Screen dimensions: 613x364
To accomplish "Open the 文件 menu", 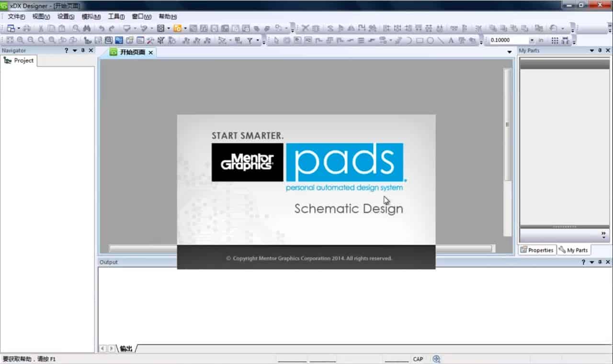I will click(16, 17).
